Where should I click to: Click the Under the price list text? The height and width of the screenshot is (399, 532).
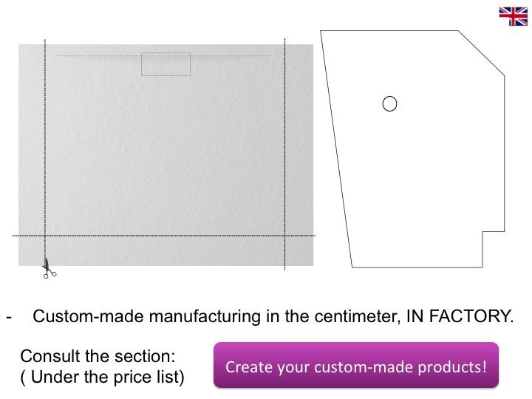tap(103, 377)
